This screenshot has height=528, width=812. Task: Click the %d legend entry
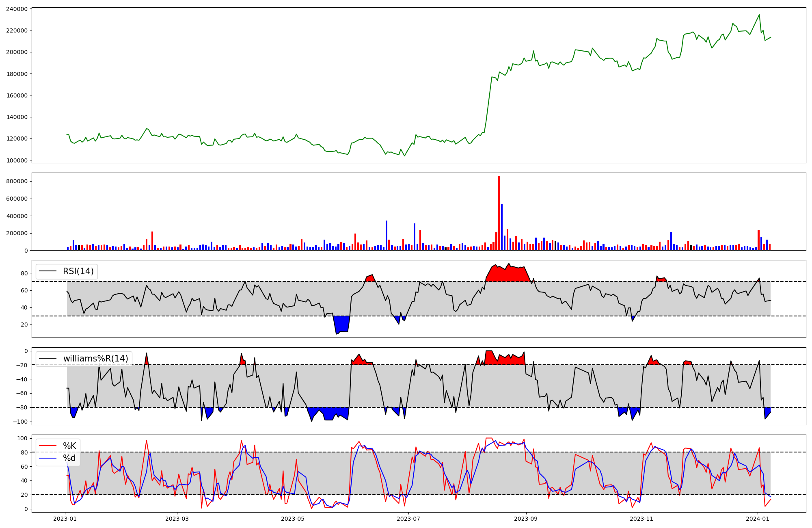[69, 458]
